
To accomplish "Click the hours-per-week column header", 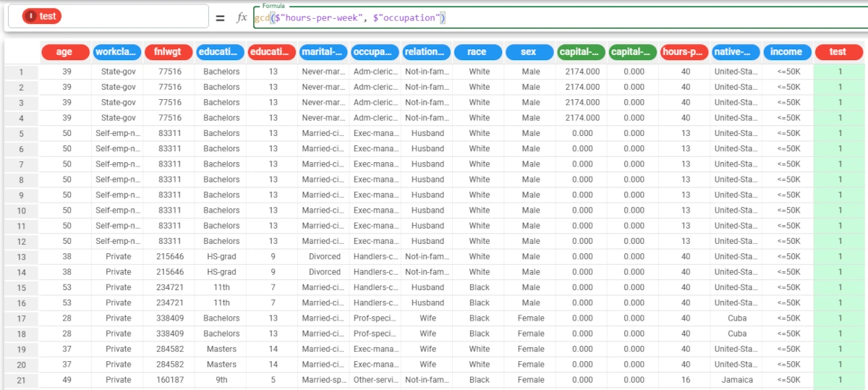I will 684,52.
